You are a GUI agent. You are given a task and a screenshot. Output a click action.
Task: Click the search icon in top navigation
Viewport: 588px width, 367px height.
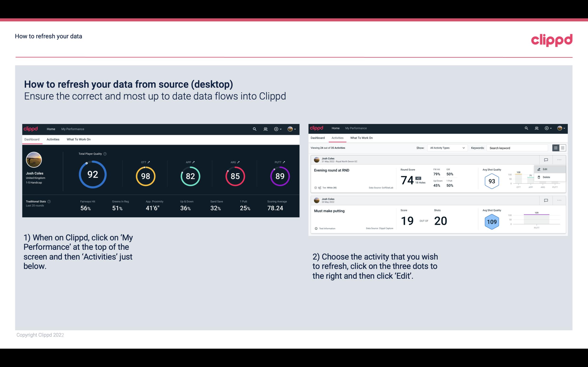coord(254,129)
